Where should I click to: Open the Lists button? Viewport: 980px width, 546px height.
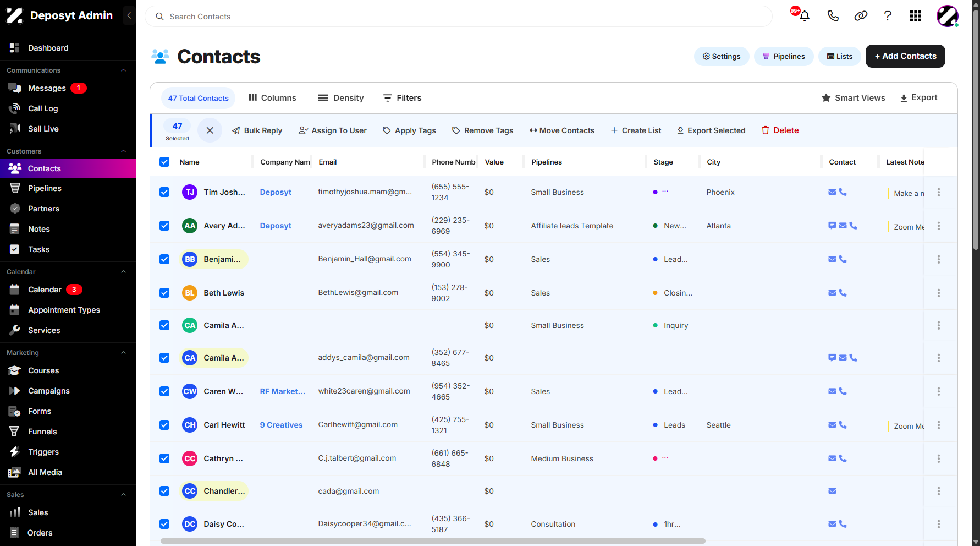[840, 56]
